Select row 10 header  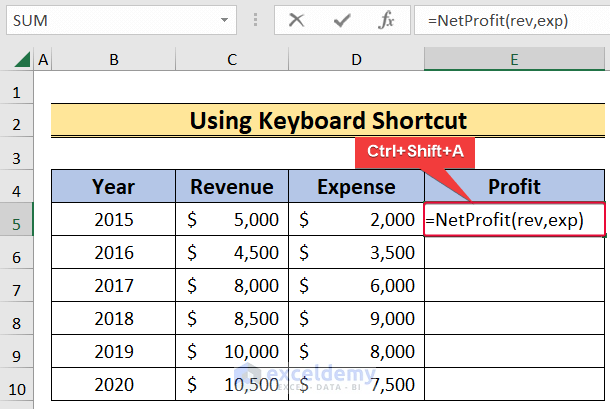click(x=16, y=387)
